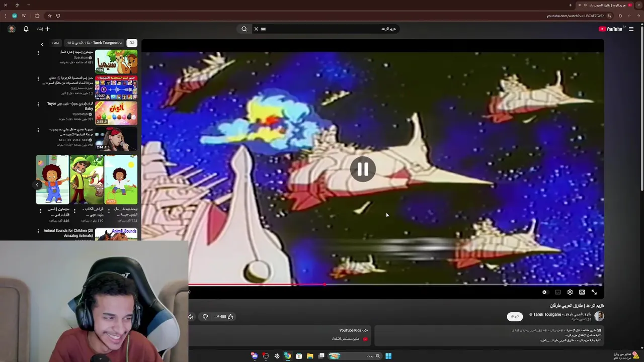
Task: Go to YouTube home via the logo
Action: [x=611, y=29]
